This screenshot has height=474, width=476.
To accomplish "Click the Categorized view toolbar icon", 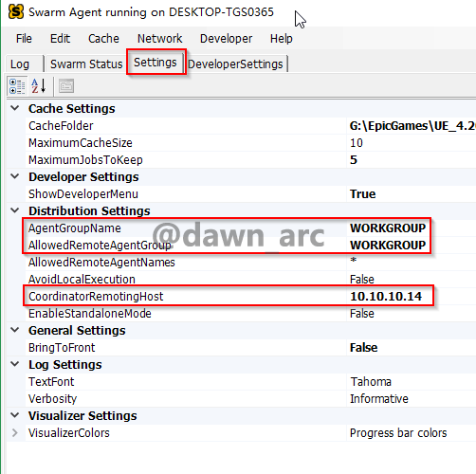I will 17,86.
